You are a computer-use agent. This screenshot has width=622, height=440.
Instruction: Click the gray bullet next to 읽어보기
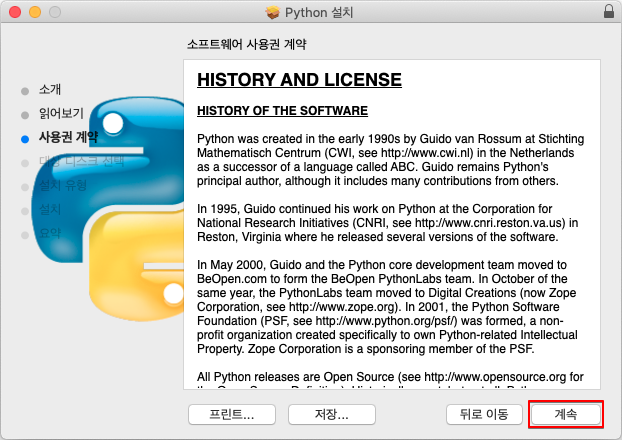coord(25,115)
